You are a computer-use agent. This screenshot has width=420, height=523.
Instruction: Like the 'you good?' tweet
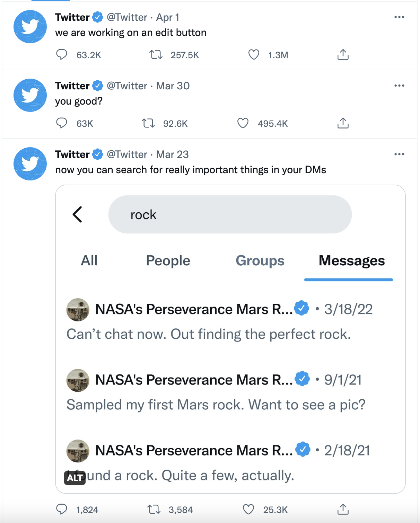click(243, 123)
